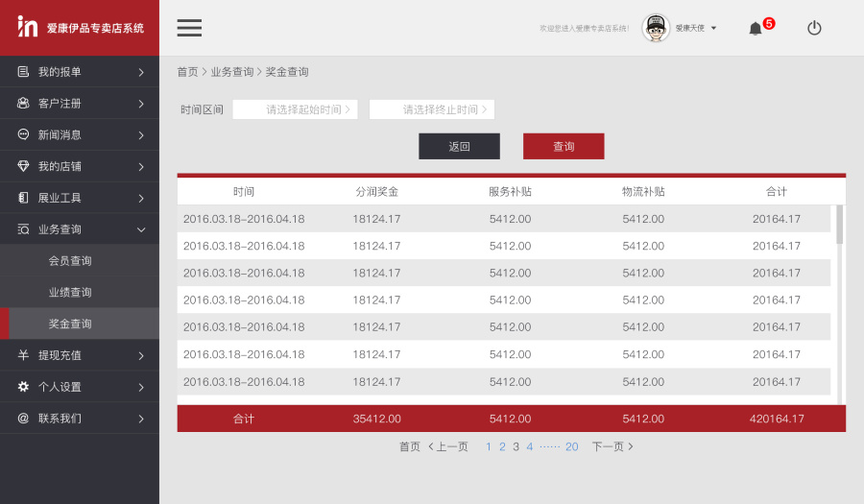864x504 pixels.
Task: Click 业务查询 in the breadcrumb
Action: click(232, 72)
